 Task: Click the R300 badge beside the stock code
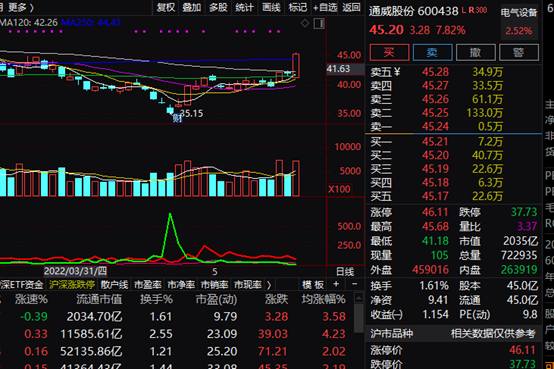[x=478, y=10]
